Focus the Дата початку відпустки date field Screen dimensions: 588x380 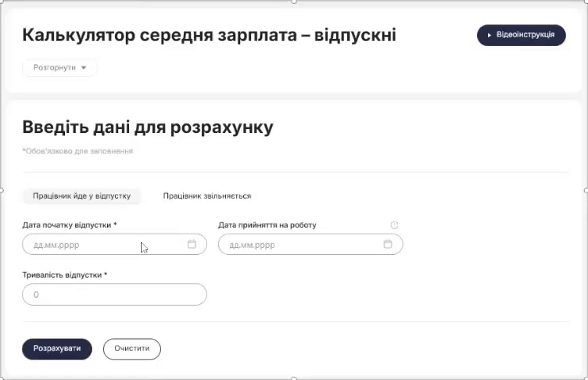[x=114, y=245]
